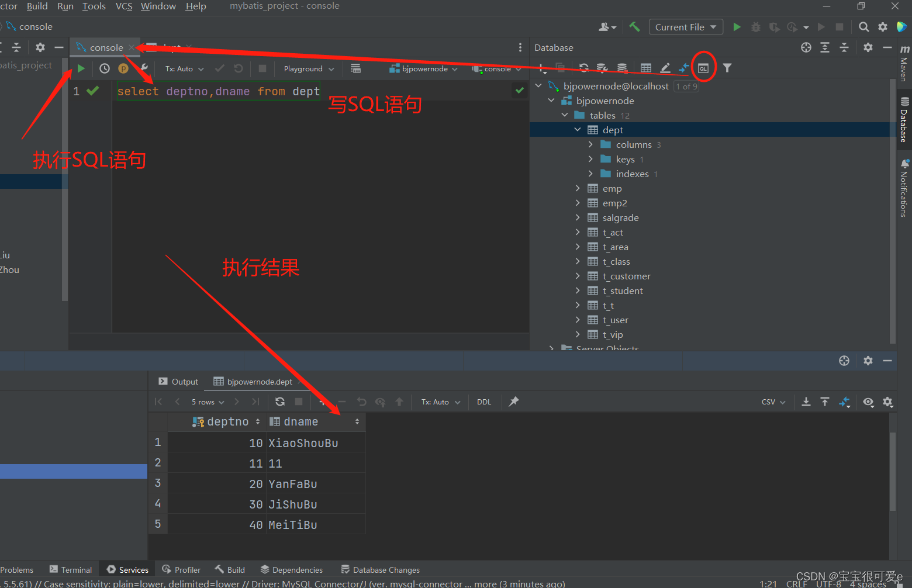912x588 pixels.
Task: Open the Tools menu
Action: pos(94,6)
